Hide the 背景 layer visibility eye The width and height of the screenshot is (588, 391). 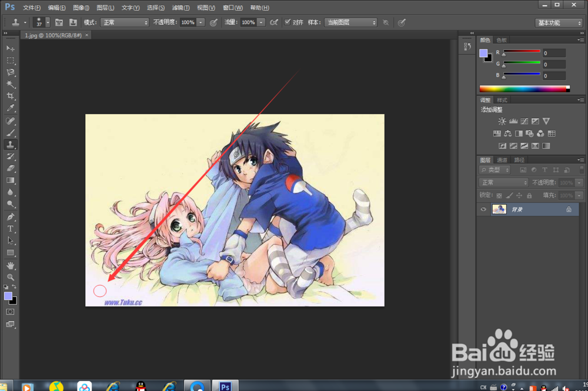[483, 209]
